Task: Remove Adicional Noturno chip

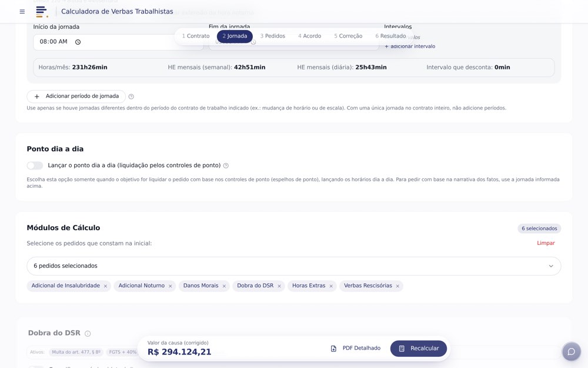Action: click(171, 286)
